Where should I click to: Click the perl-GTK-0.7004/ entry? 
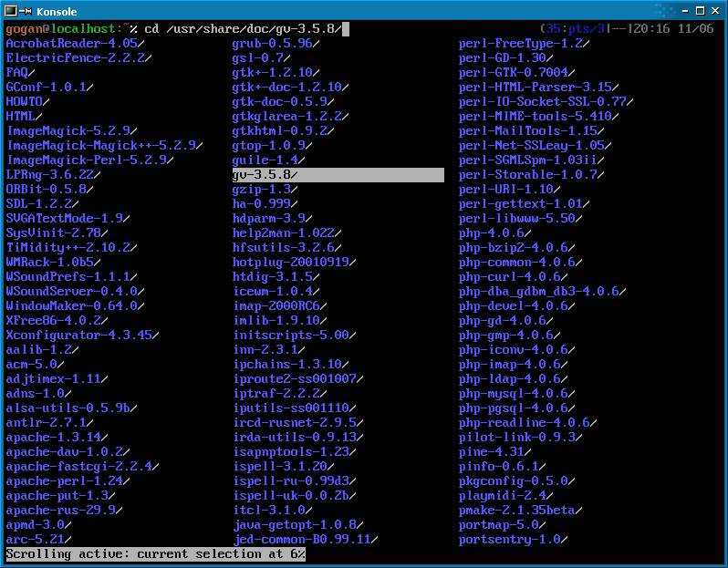click(x=516, y=73)
